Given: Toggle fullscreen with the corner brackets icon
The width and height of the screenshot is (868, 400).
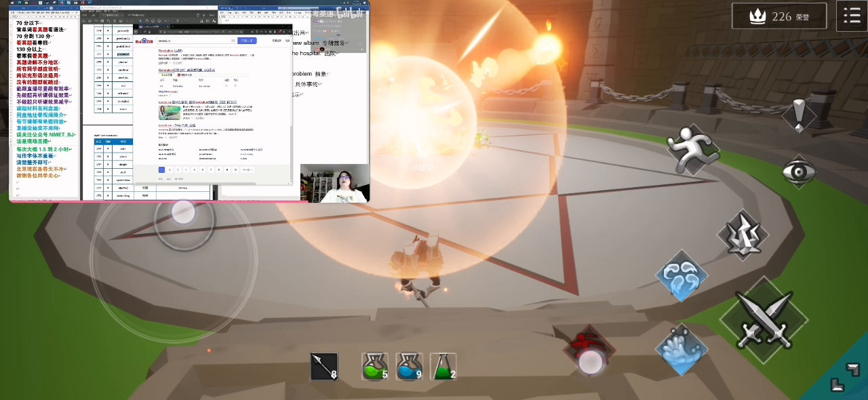Looking at the screenshot, I should pos(845,377).
